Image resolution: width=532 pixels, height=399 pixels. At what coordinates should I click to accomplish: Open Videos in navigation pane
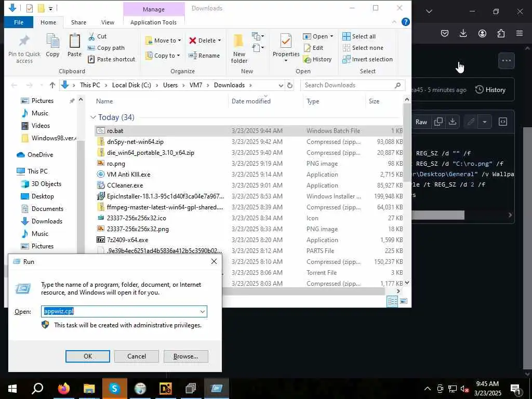pyautogui.click(x=36, y=126)
